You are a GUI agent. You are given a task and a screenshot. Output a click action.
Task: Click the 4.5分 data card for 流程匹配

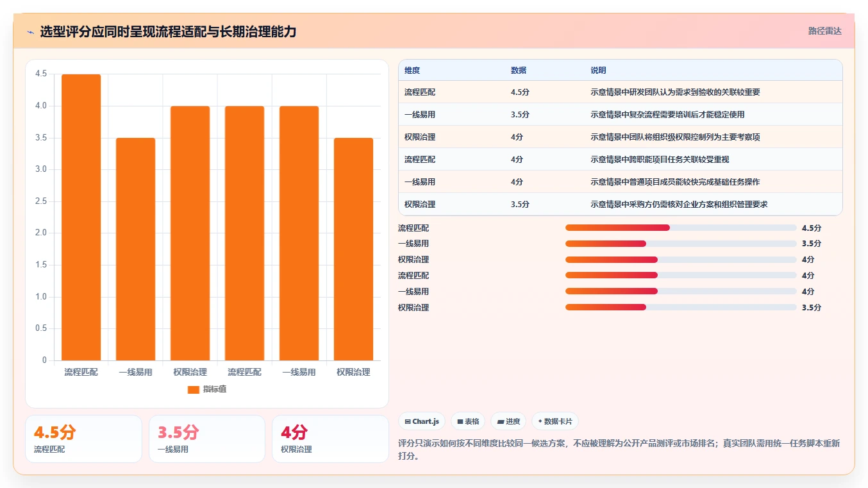pos(83,439)
